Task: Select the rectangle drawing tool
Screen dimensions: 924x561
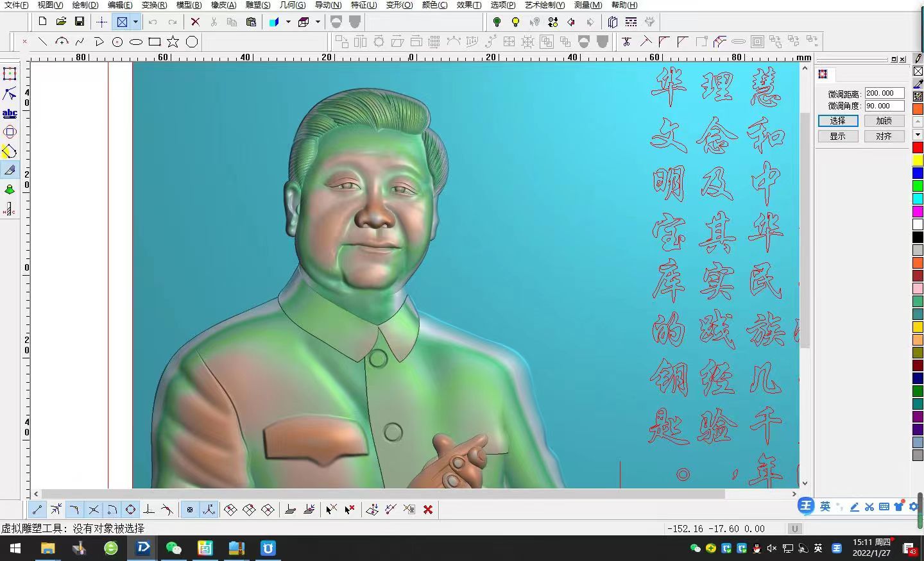Action: coord(155,42)
